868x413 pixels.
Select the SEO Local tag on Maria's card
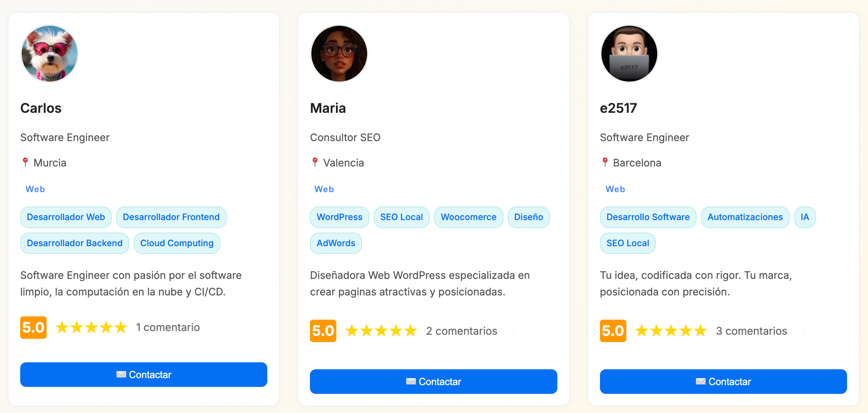click(x=401, y=217)
